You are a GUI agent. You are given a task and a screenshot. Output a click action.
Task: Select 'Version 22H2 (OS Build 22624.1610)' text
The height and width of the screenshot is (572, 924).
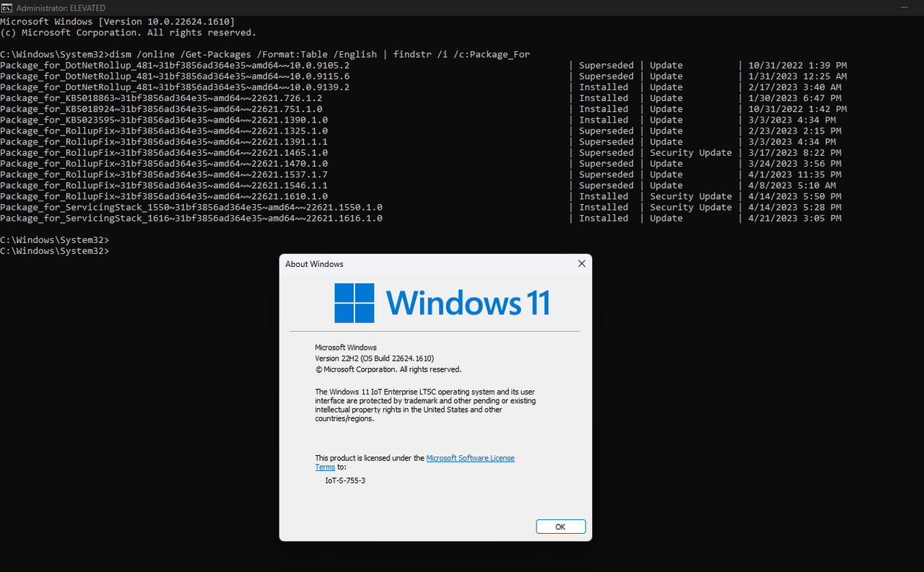[375, 358]
